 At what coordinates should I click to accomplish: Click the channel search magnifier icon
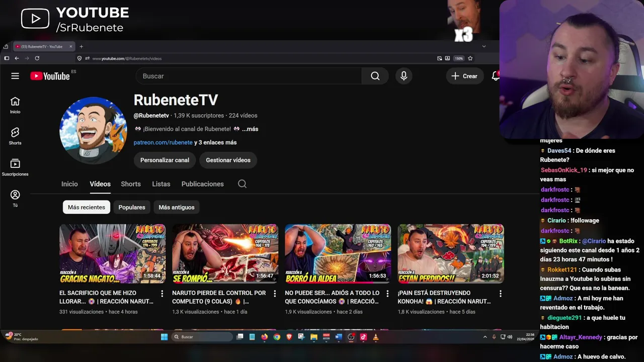tap(242, 184)
